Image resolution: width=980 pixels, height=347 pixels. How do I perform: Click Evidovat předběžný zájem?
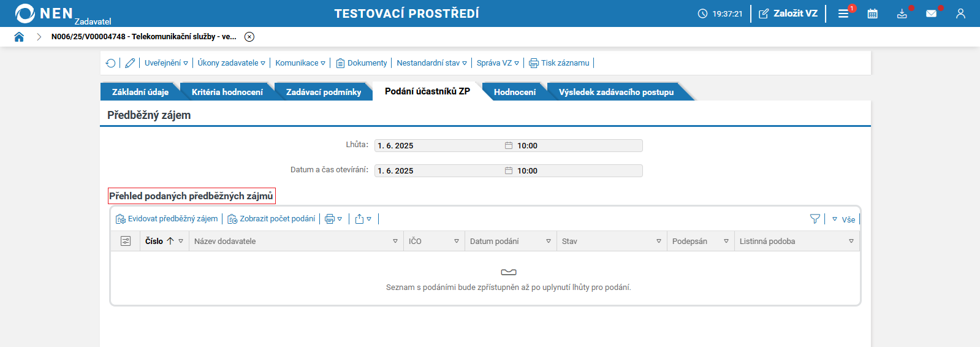tap(167, 219)
